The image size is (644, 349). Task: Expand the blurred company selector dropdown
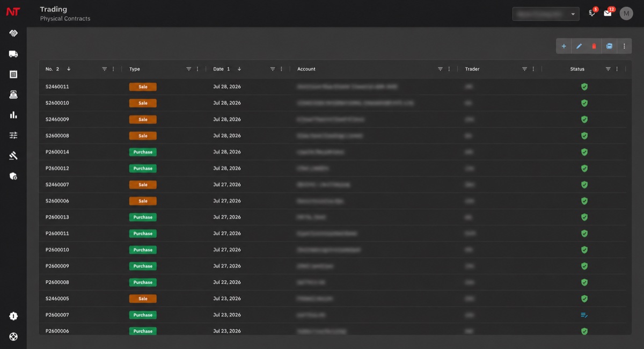coord(546,13)
